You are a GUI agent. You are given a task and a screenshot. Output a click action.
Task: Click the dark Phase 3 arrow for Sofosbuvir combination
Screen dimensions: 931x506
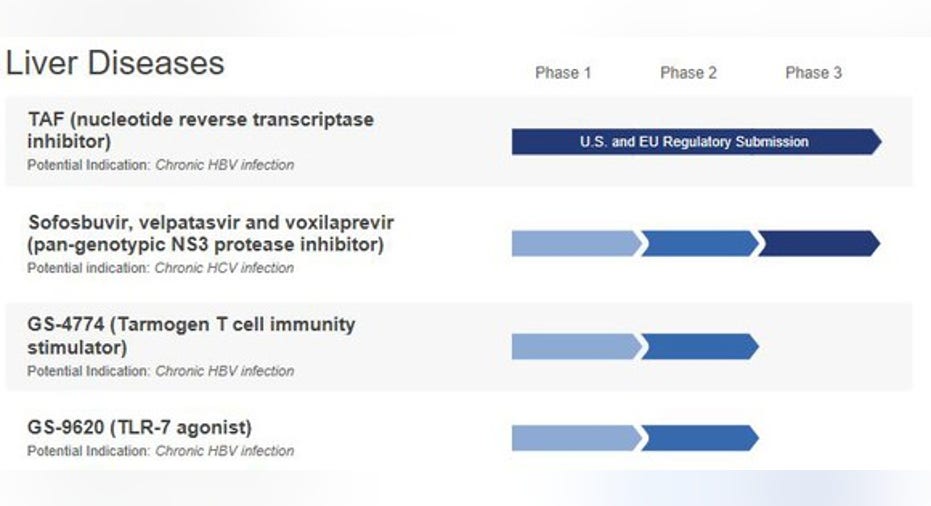coord(819,243)
